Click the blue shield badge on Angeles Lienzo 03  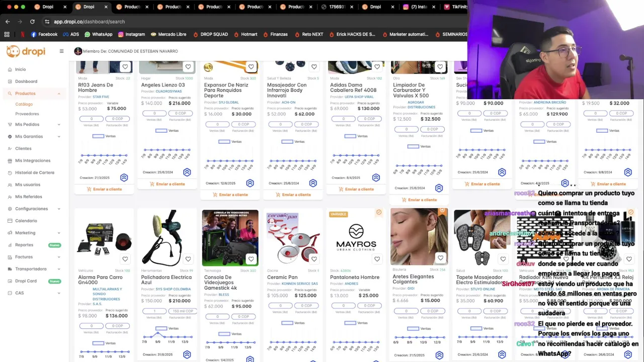coord(187,172)
